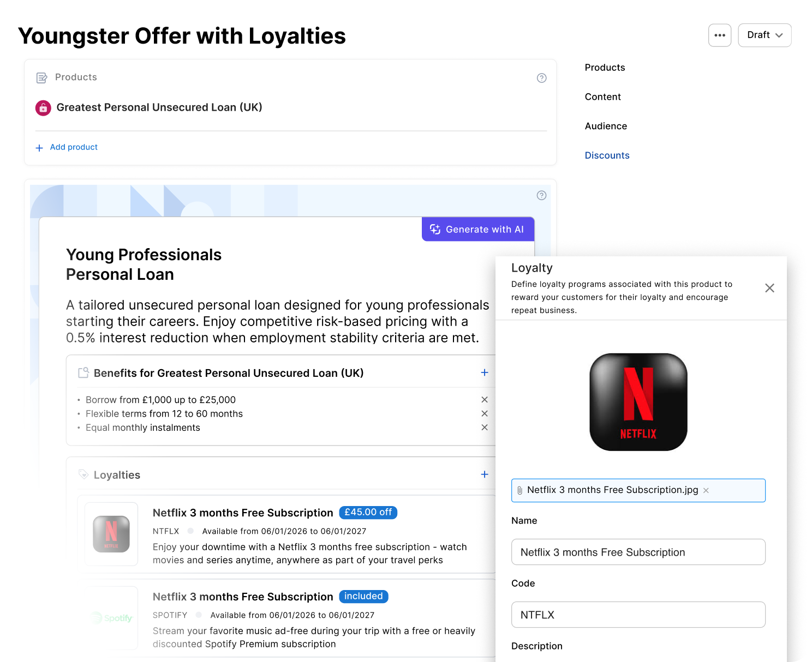Navigate to Discounts section in sidebar
The width and height of the screenshot is (812, 662).
pyautogui.click(x=607, y=155)
